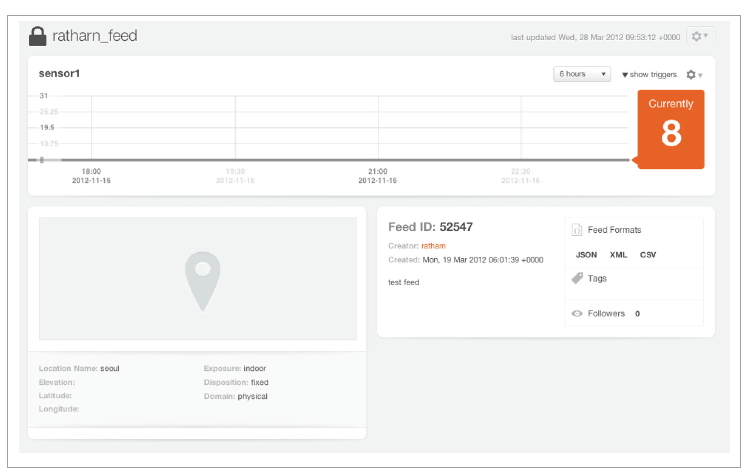Expand the show triggers section
This screenshot has height=476, width=745.
point(649,75)
